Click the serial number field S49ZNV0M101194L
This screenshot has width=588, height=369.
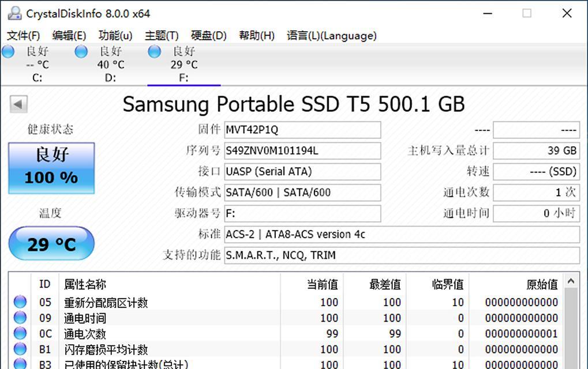(x=302, y=150)
